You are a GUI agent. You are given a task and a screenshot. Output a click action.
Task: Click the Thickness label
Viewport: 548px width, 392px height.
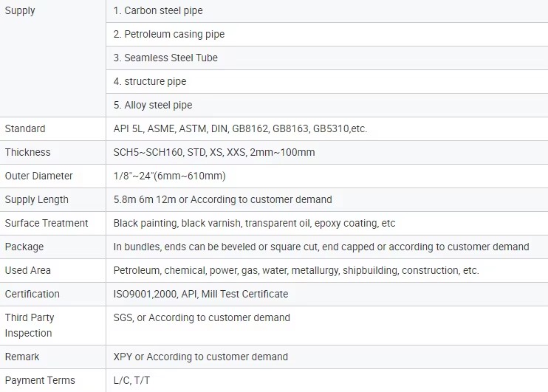[27, 152]
